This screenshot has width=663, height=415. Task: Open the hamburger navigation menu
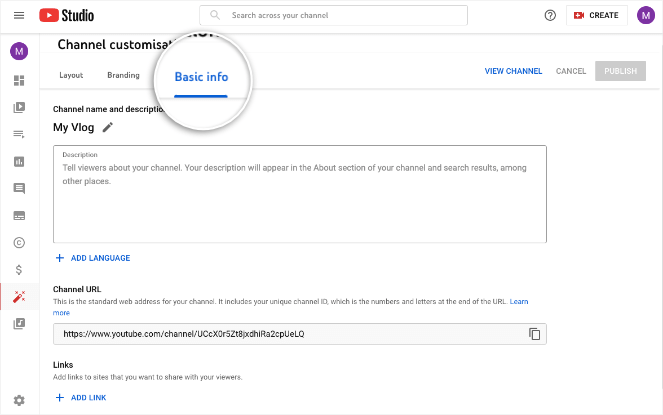click(19, 16)
